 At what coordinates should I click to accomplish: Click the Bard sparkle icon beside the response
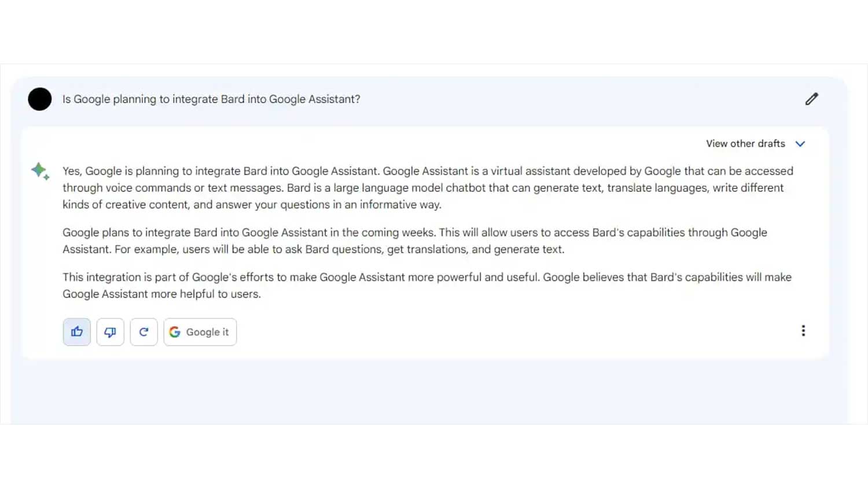tap(40, 171)
